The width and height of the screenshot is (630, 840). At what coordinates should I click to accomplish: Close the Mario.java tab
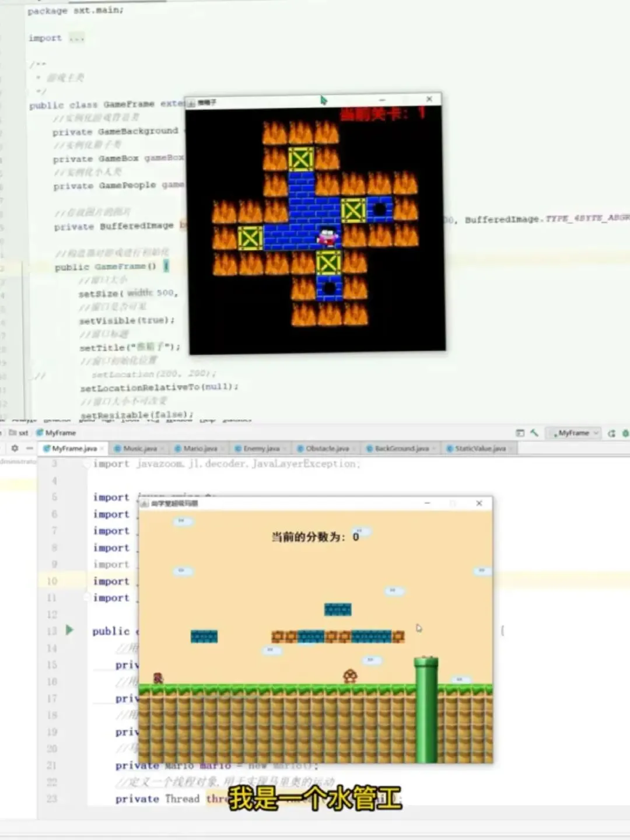(x=222, y=449)
